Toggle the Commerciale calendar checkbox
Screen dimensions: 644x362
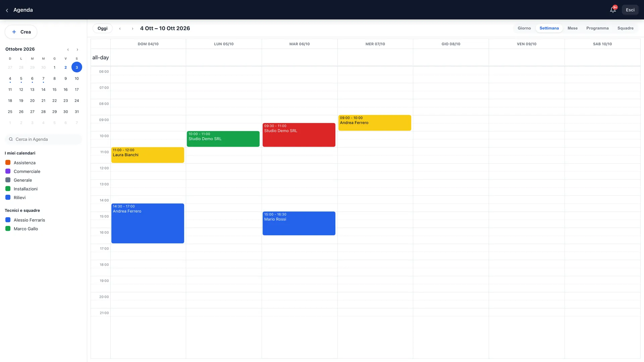tap(8, 171)
